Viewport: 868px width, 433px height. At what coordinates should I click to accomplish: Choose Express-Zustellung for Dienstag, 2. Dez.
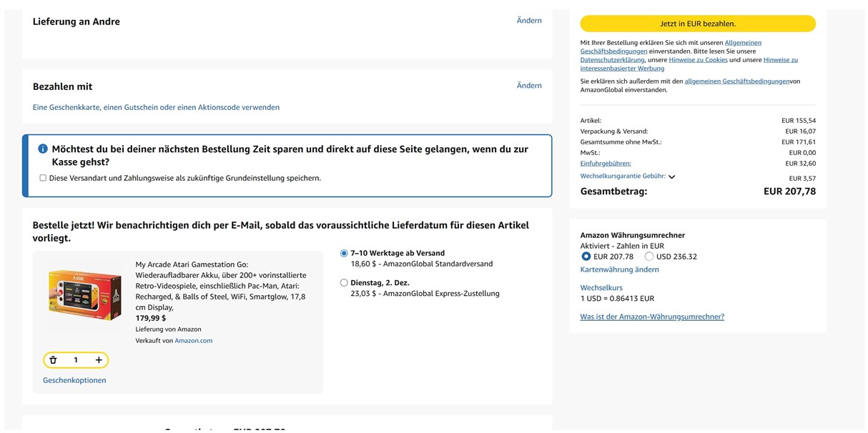(344, 283)
